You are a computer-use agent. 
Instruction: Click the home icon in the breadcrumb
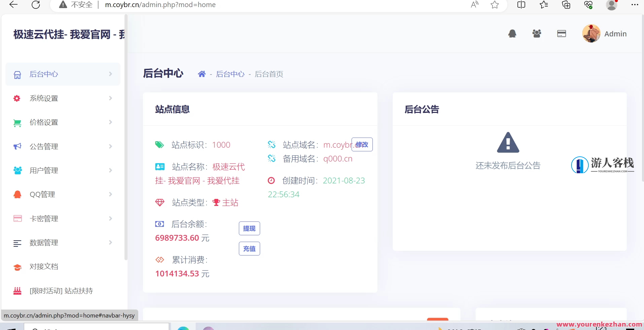pyautogui.click(x=202, y=74)
